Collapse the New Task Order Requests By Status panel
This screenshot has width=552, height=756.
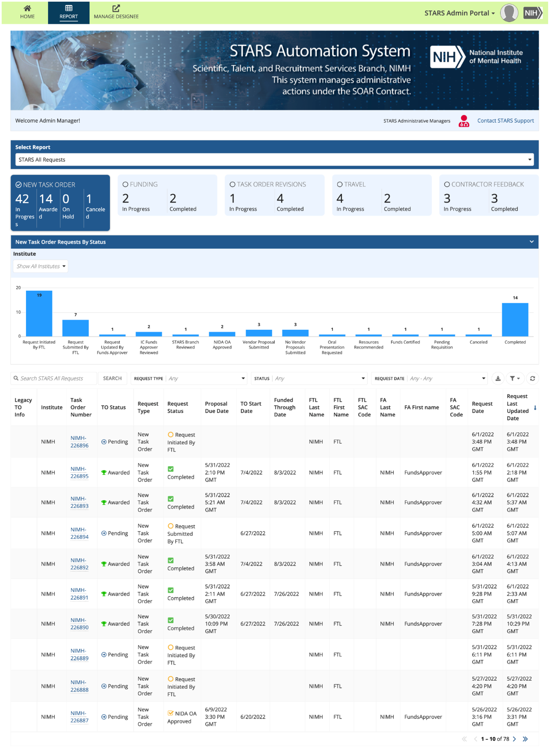pos(531,242)
